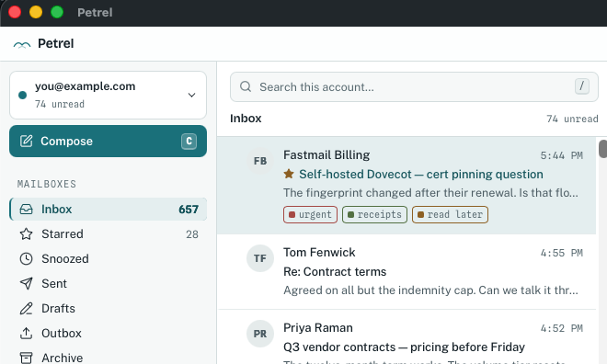The image size is (607, 364).
Task: Open the Starred mailbox
Action: 108,234
